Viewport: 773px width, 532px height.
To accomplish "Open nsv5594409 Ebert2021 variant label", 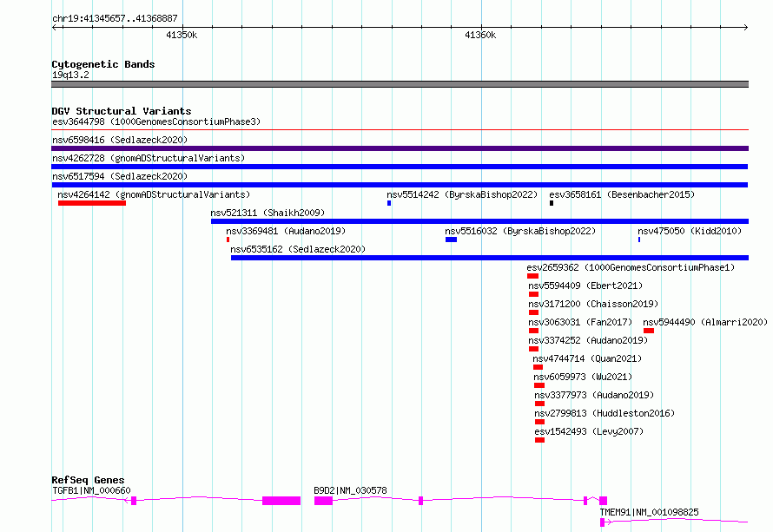I will point(585,286).
